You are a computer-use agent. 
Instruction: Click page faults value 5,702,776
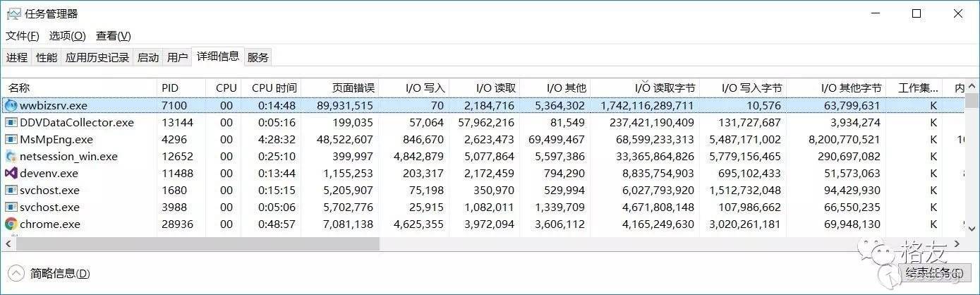349,207
